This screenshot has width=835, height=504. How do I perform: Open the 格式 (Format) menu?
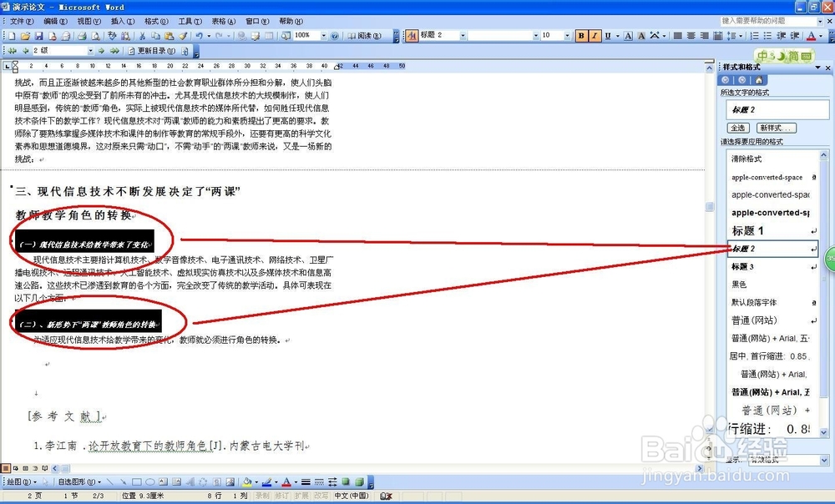point(157,21)
